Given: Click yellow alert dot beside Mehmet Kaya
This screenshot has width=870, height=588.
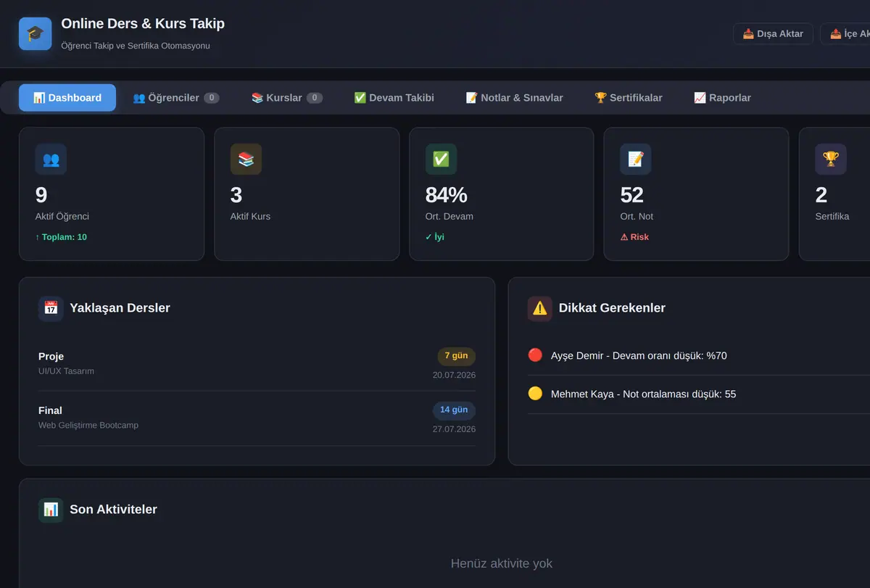Looking at the screenshot, I should pos(535,394).
